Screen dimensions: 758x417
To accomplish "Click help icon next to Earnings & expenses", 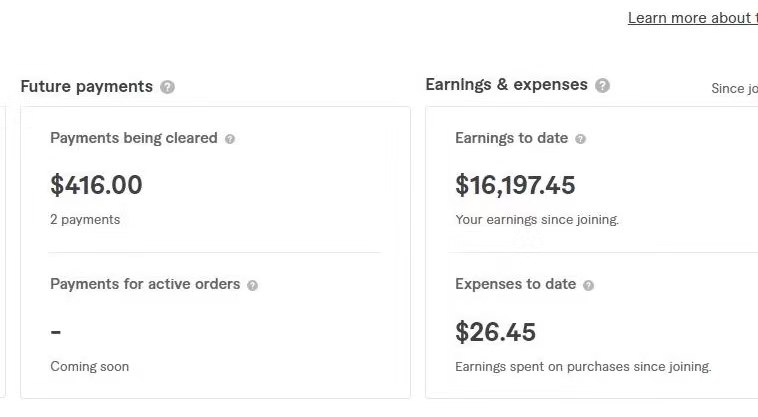I will pyautogui.click(x=602, y=86).
